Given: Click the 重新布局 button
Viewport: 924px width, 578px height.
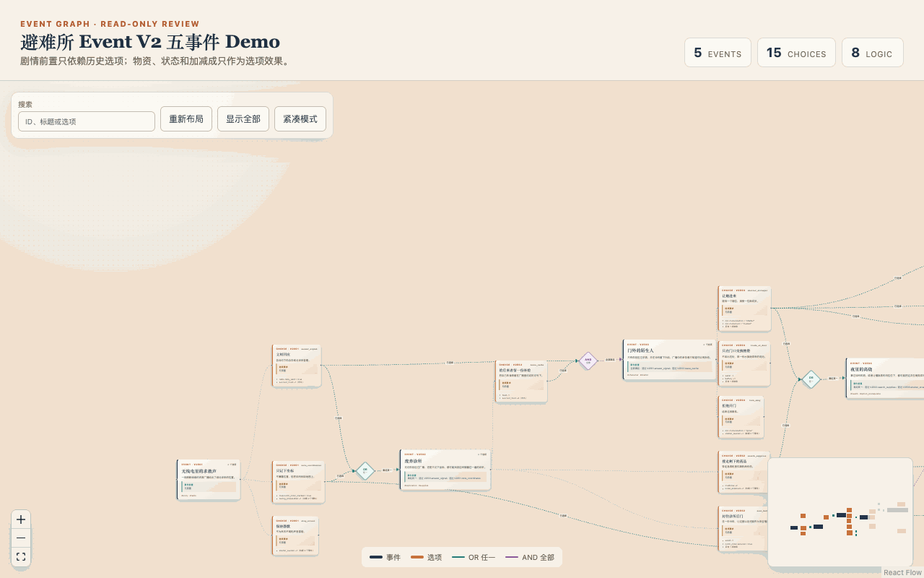Looking at the screenshot, I should 186,119.
